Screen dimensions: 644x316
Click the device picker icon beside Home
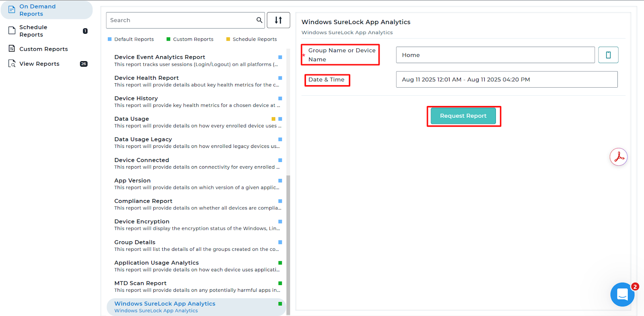[608, 55]
